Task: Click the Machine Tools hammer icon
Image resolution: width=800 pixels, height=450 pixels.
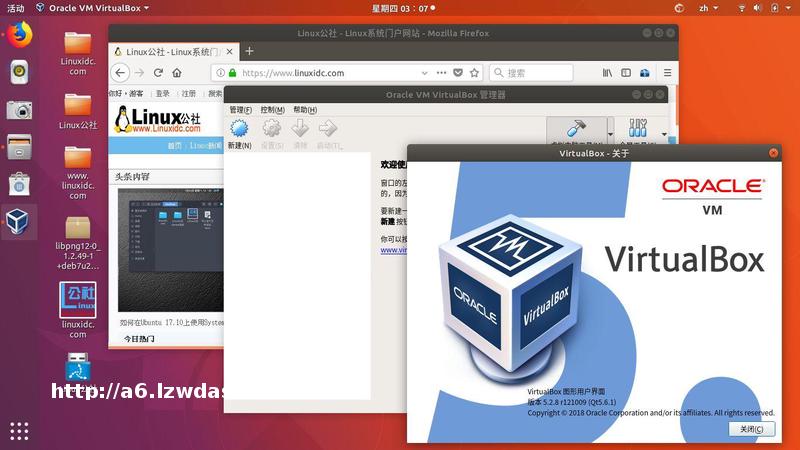Action: (x=575, y=129)
